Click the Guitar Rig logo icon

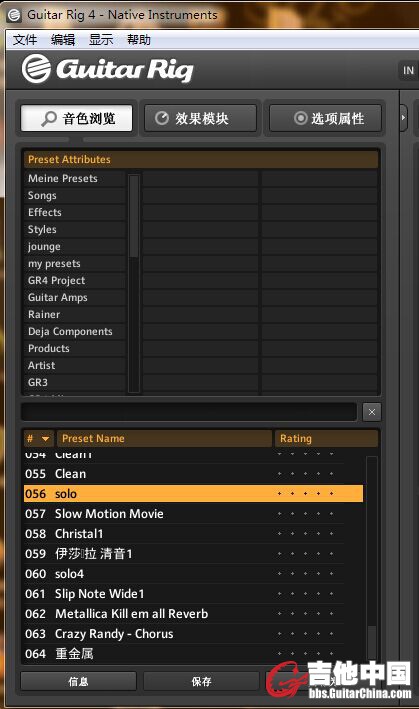[36, 69]
